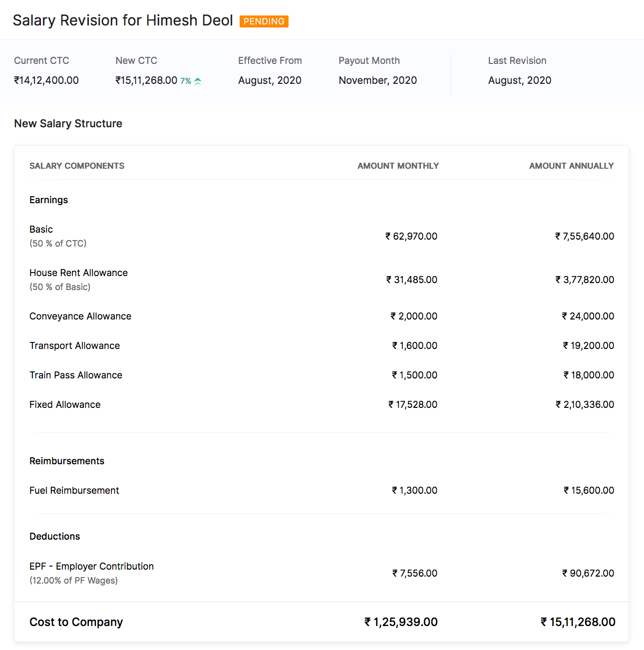The image size is (644, 650).
Task: Click Cost to Company monthly total ₹ 1,25,939.00
Action: 401,622
